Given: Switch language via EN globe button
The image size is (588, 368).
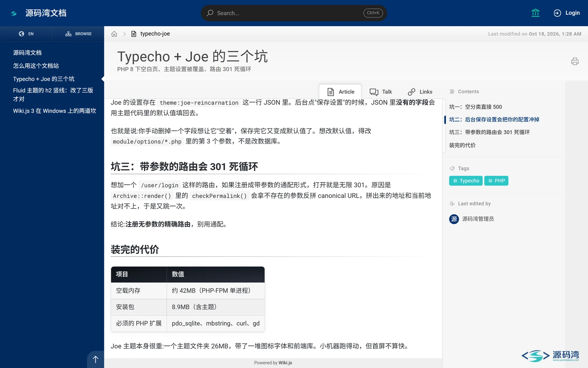Looking at the screenshot, I should 26,34.
